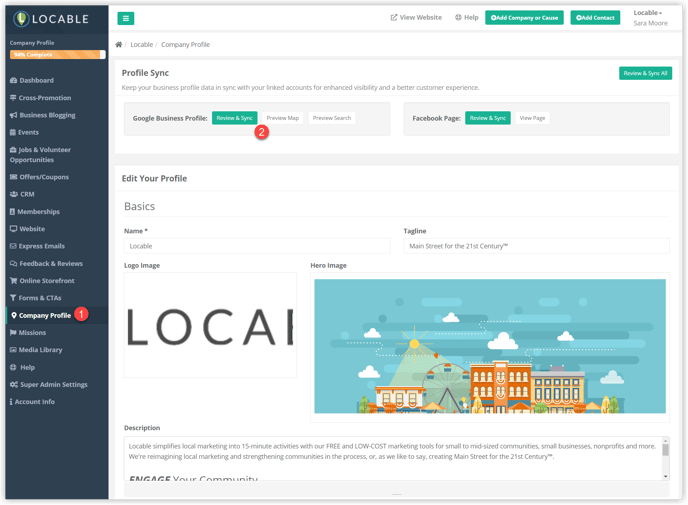Click the Locable logo in sidebar

pyautogui.click(x=51, y=19)
